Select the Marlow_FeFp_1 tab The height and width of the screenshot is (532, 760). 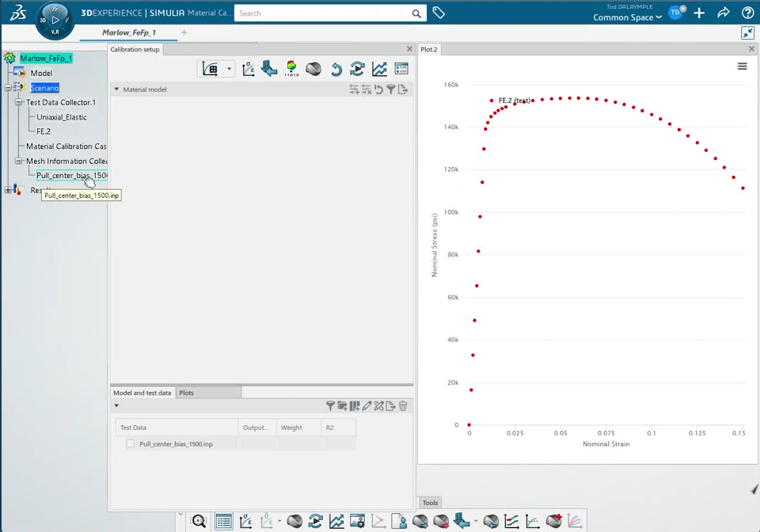point(129,32)
